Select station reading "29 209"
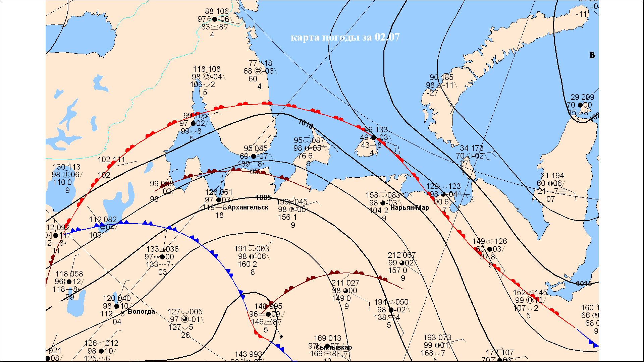 (582, 97)
